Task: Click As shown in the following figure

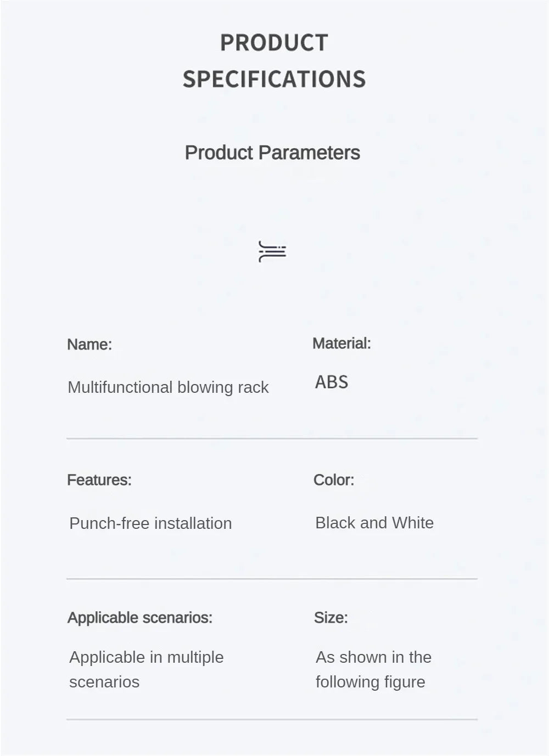Action: (373, 669)
